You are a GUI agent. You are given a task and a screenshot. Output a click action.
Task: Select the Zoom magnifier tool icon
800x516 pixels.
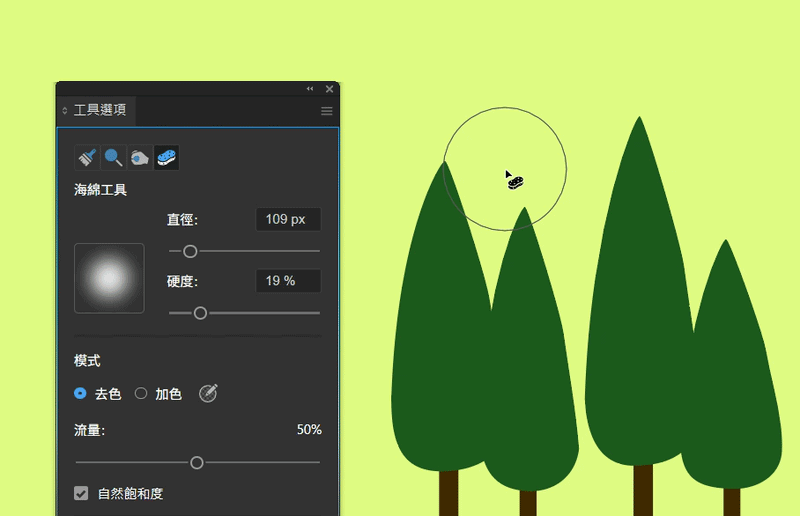113,157
